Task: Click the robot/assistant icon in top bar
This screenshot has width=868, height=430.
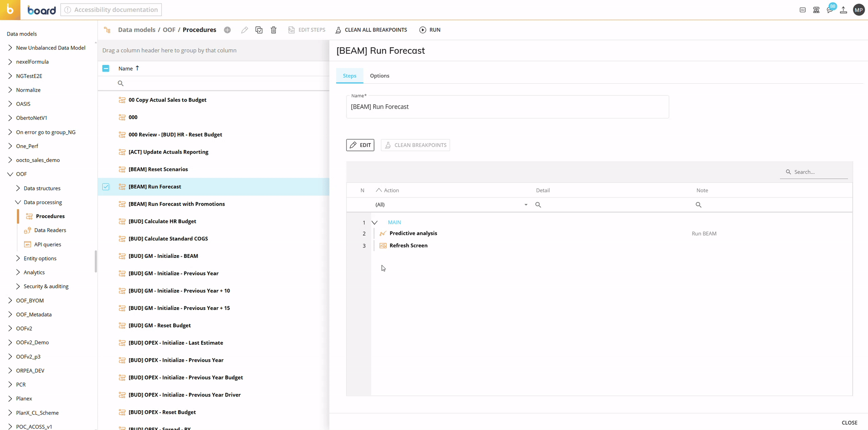Action: coord(816,10)
